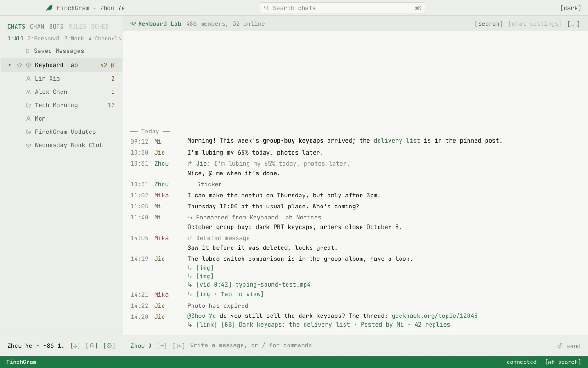Click the channel icon beside FinchGram Updates

pos(28,132)
